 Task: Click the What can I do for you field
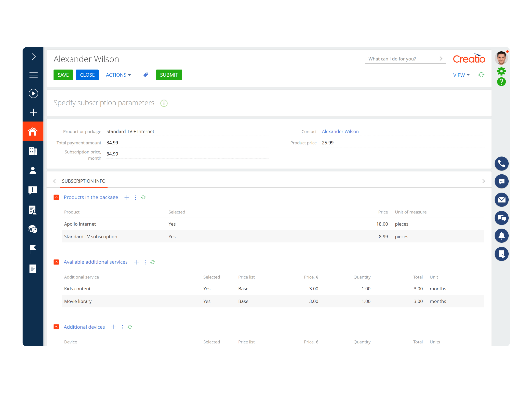pos(402,59)
